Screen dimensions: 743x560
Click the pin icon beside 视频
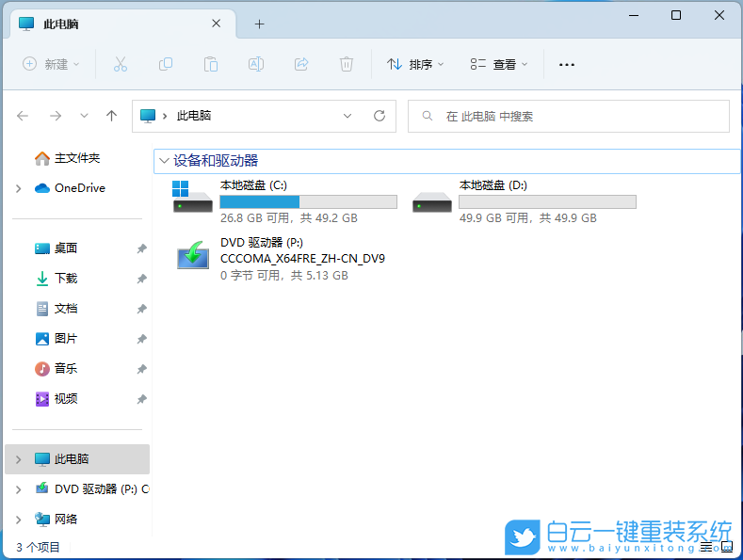[x=141, y=399]
